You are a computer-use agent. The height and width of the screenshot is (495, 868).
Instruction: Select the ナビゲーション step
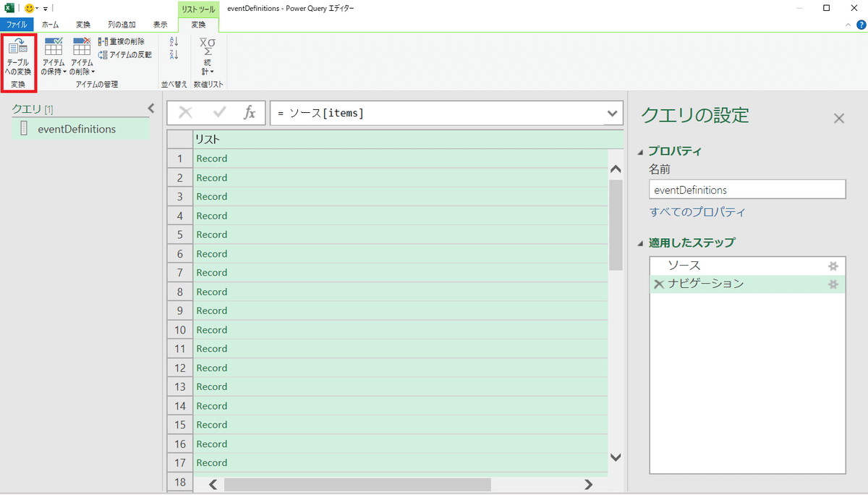click(x=748, y=284)
